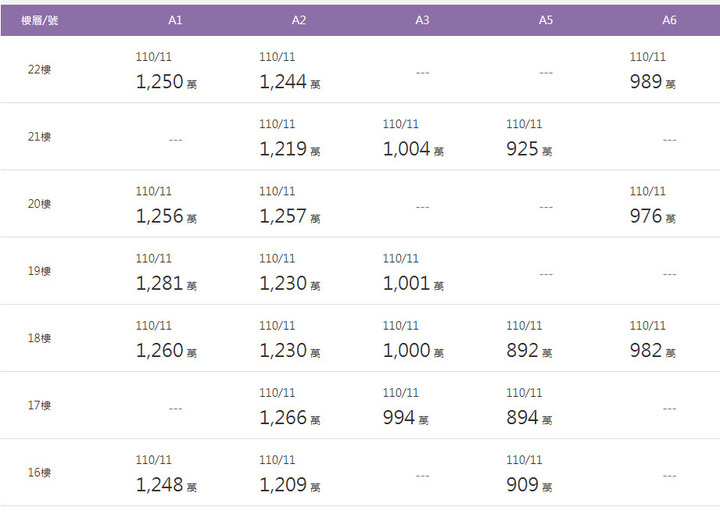The height and width of the screenshot is (514, 720).
Task: Click the 樓層/號 header cell
Action: click(39, 20)
